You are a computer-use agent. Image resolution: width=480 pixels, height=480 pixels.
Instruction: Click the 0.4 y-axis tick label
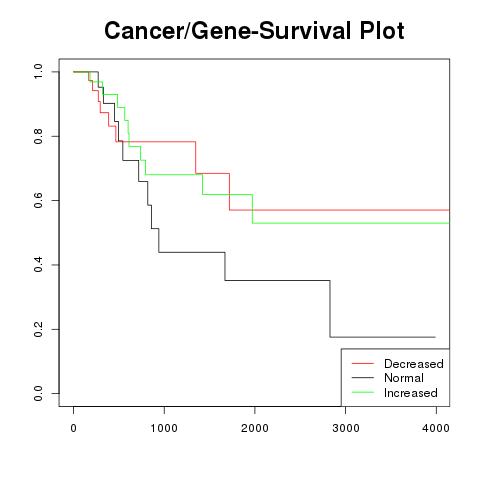[x=38, y=265]
